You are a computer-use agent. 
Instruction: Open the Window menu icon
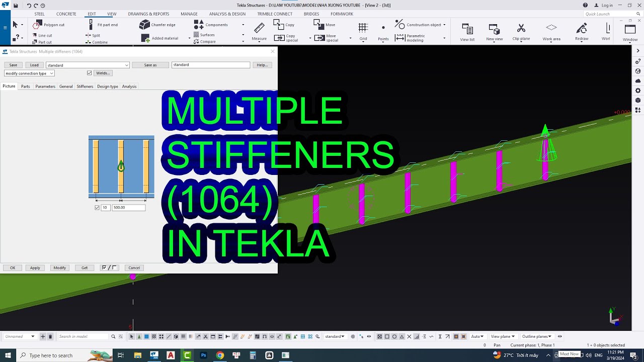pos(630,32)
